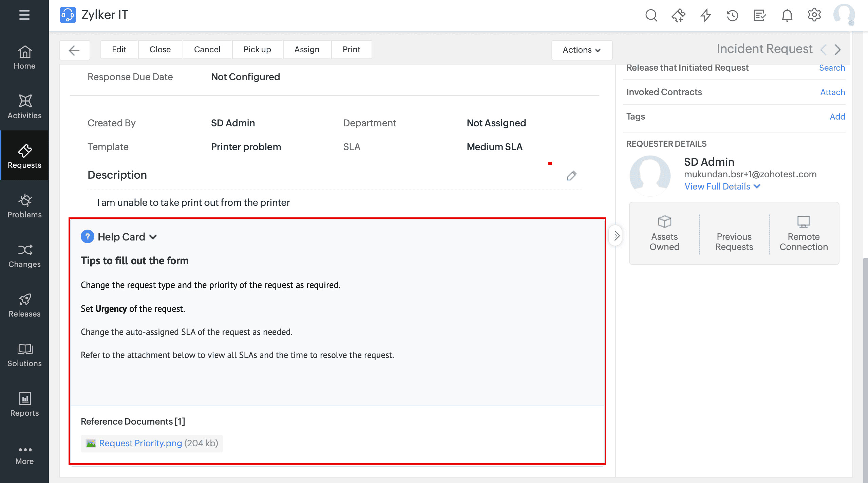Open the notifications bell
This screenshot has height=483, width=868.
pos(787,15)
